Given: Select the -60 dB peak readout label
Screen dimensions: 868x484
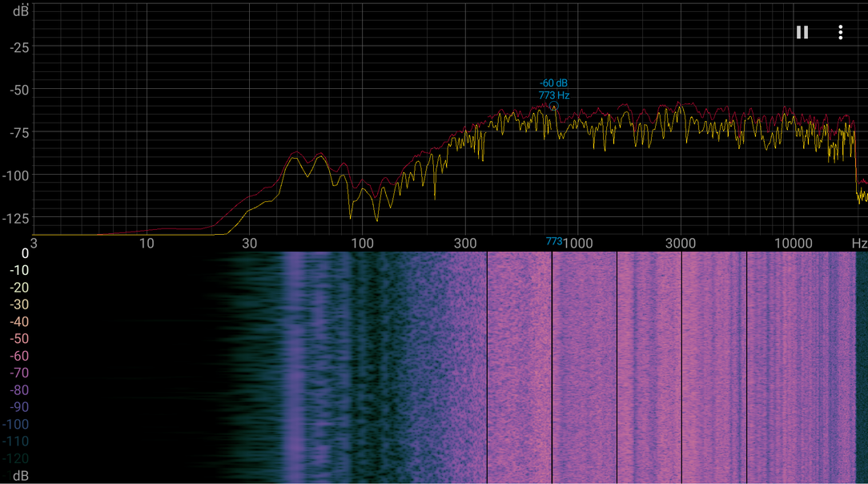Looking at the screenshot, I should tap(553, 83).
